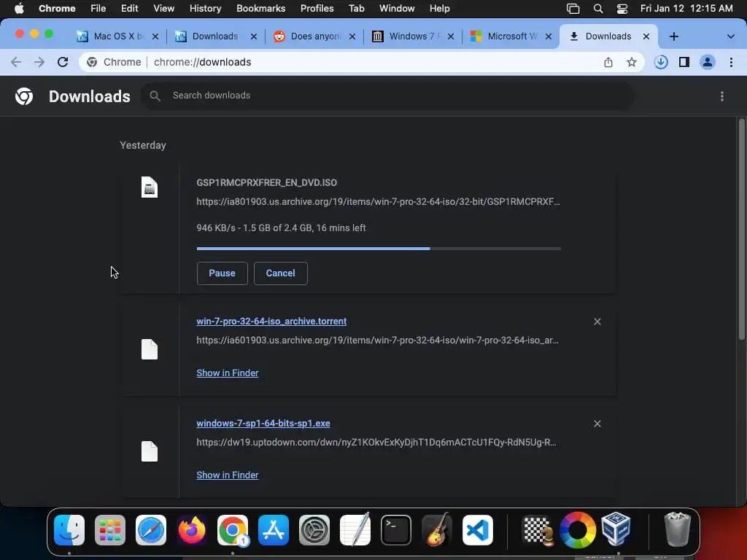Image resolution: width=747 pixels, height=560 pixels.
Task: Open Terminal from the Dock
Action: click(x=396, y=529)
